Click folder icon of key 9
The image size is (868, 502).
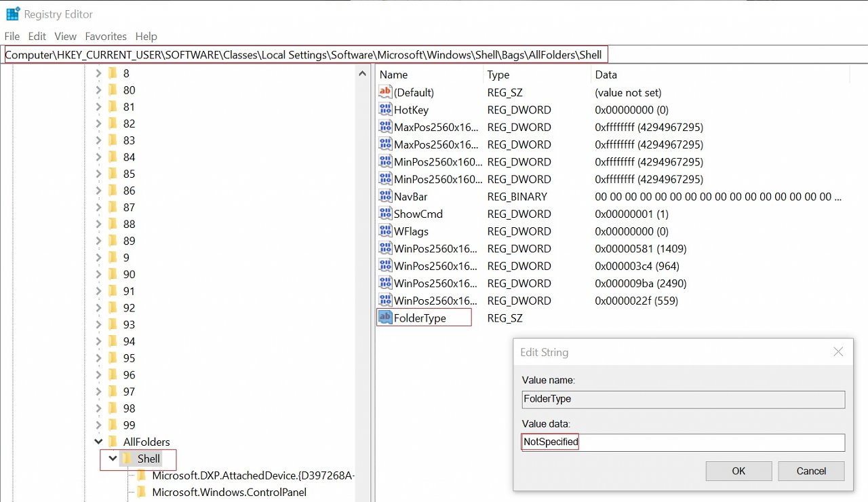(x=113, y=257)
